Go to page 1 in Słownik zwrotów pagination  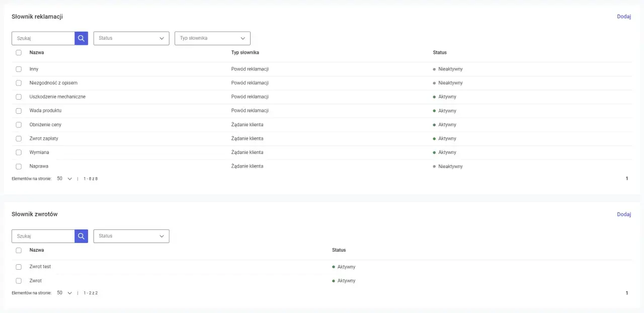coord(627,293)
